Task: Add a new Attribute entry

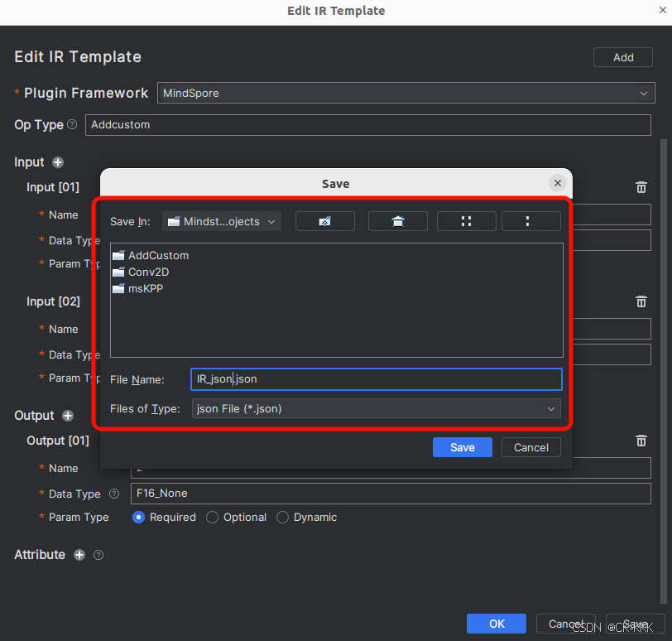Action: pyautogui.click(x=79, y=555)
